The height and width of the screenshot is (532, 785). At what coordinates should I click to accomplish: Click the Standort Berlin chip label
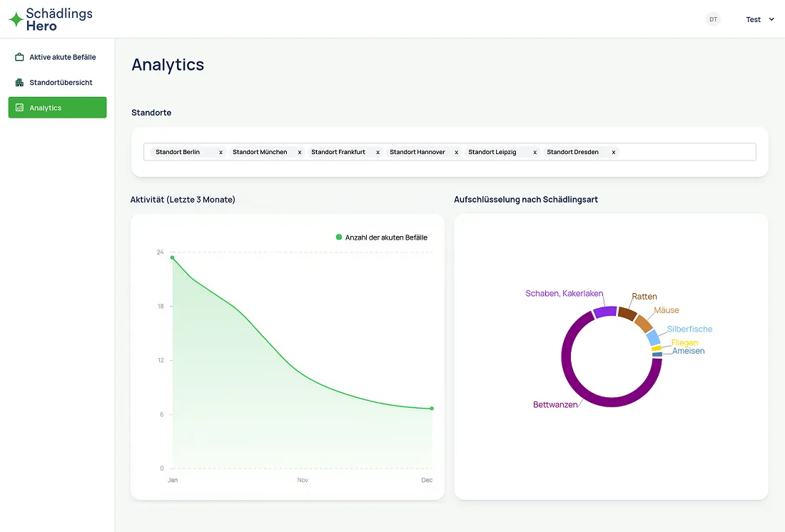pos(178,152)
